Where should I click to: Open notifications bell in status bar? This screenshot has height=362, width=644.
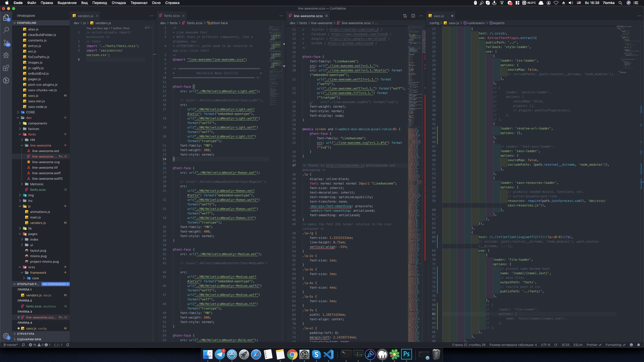click(x=638, y=345)
